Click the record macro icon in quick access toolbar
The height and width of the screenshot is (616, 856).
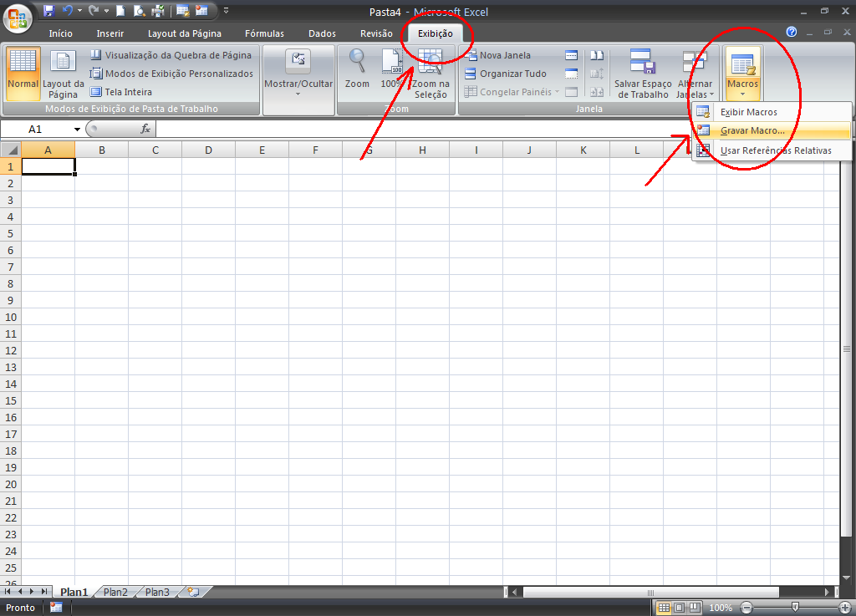point(202,11)
